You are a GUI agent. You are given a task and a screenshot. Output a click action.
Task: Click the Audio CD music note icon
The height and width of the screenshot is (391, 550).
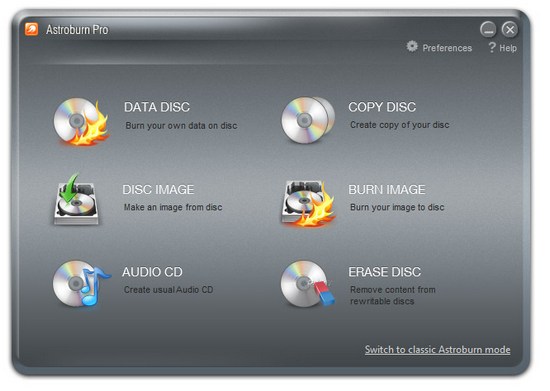click(x=82, y=284)
